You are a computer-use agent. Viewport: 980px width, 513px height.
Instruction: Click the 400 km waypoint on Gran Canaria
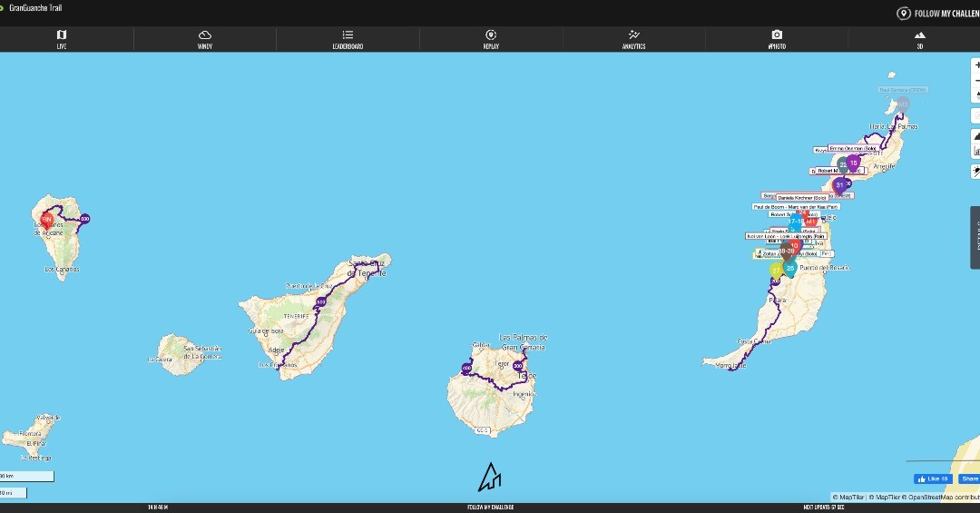point(466,369)
